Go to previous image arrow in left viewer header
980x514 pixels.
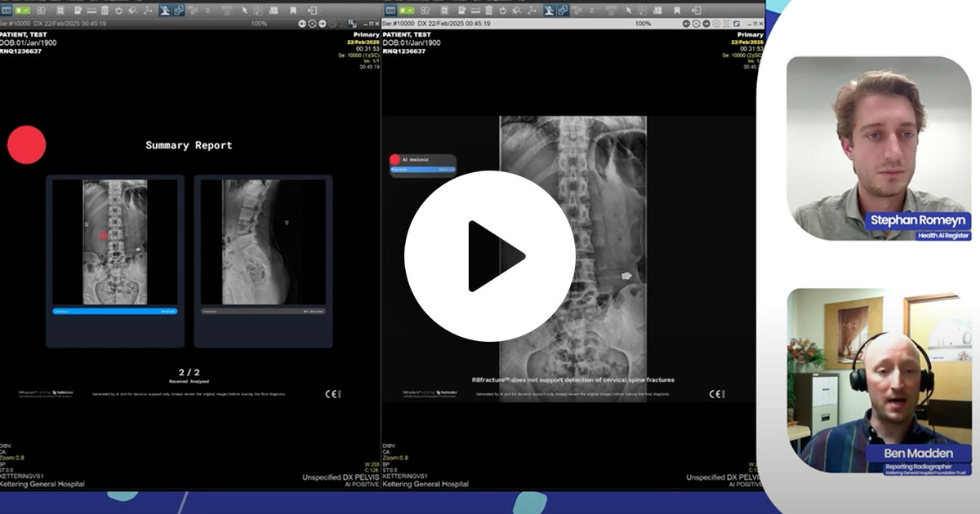pos(302,24)
